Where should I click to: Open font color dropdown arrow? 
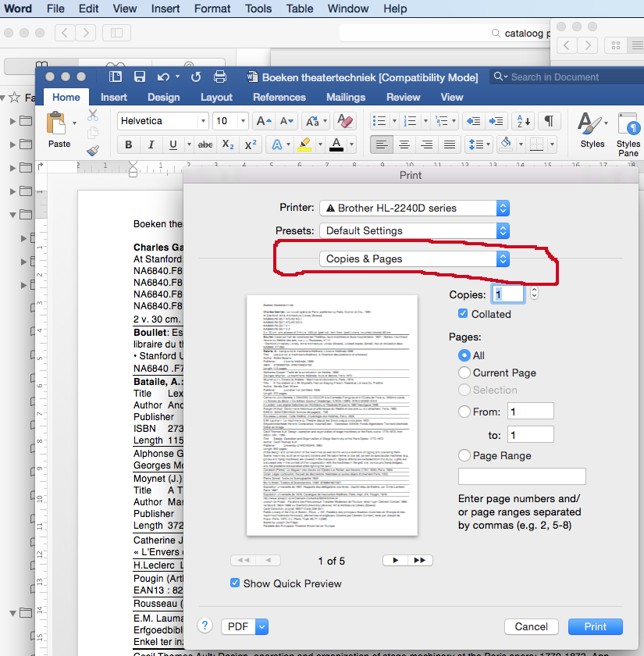tap(352, 144)
